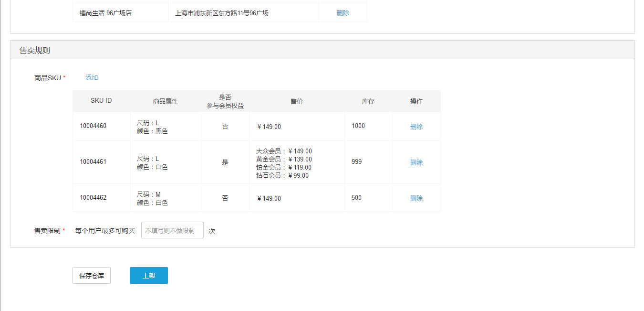The height and width of the screenshot is (311, 644).
Task: Click the SKU ID column header
Action: pos(101,101)
